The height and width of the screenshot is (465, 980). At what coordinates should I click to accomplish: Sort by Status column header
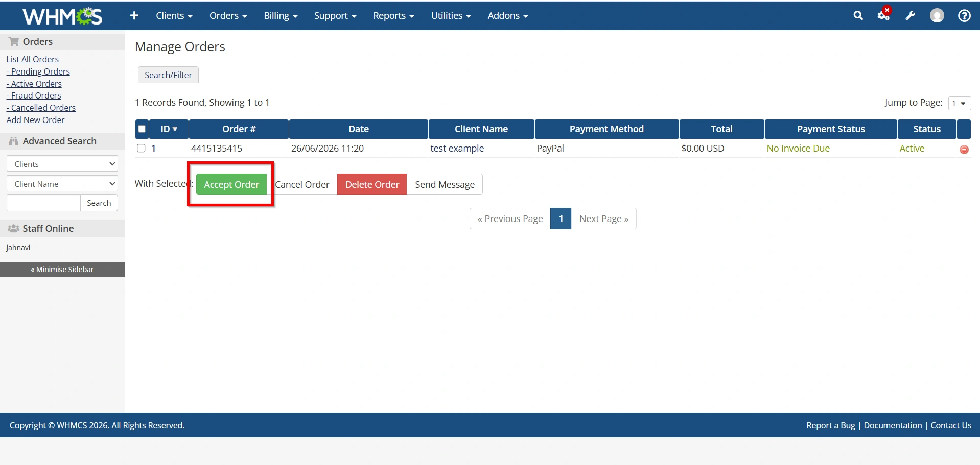[927, 129]
